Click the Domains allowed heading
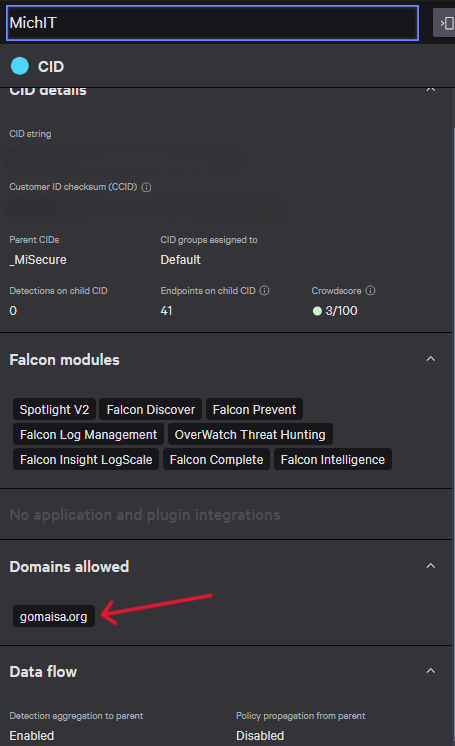The width and height of the screenshot is (455, 746). click(x=69, y=567)
